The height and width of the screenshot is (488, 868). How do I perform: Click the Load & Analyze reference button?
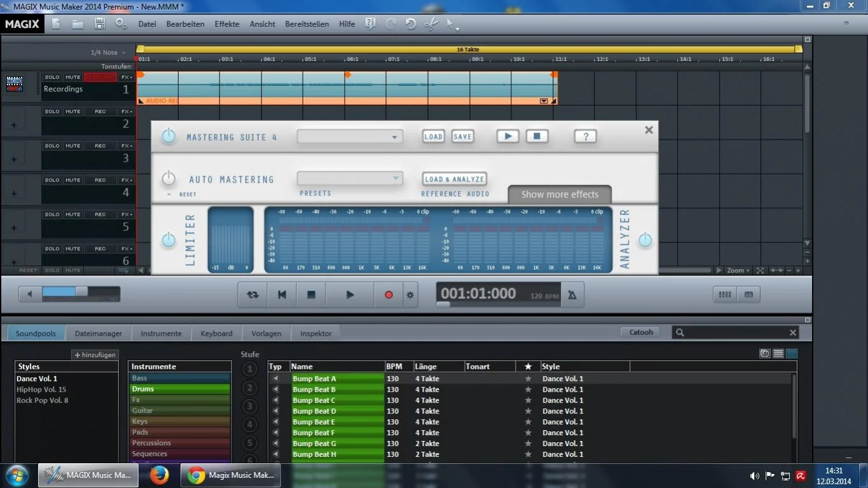pyautogui.click(x=455, y=179)
